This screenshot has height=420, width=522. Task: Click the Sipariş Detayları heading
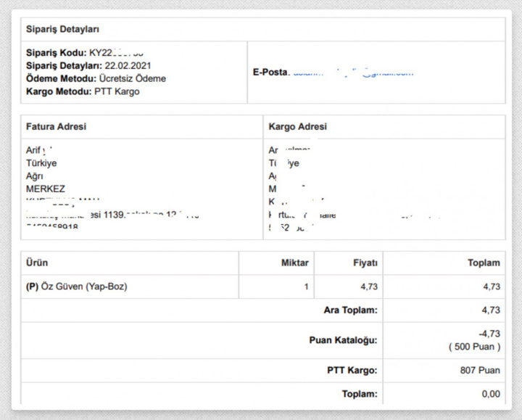coord(62,30)
